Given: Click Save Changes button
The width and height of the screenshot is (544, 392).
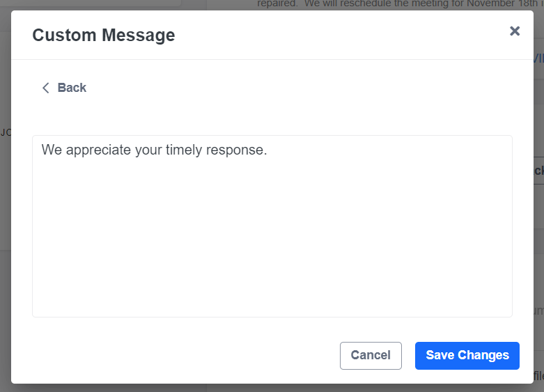Looking at the screenshot, I should 467,355.
